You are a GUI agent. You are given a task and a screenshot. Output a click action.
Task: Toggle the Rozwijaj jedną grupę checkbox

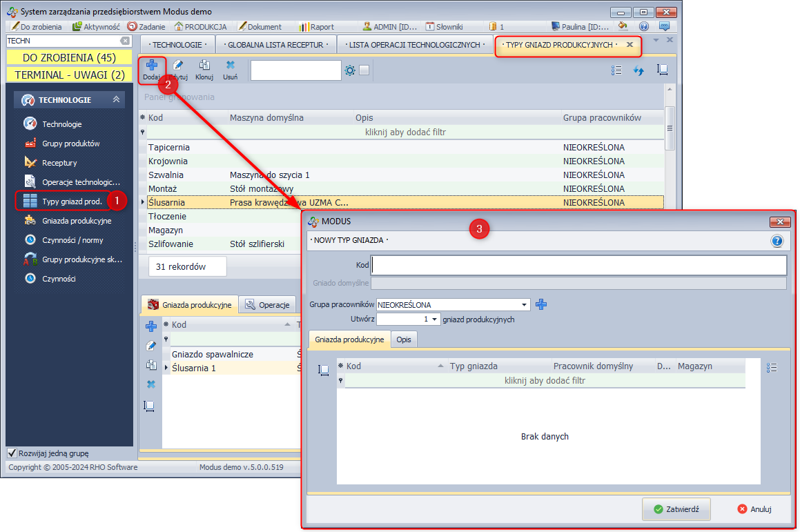coord(12,453)
